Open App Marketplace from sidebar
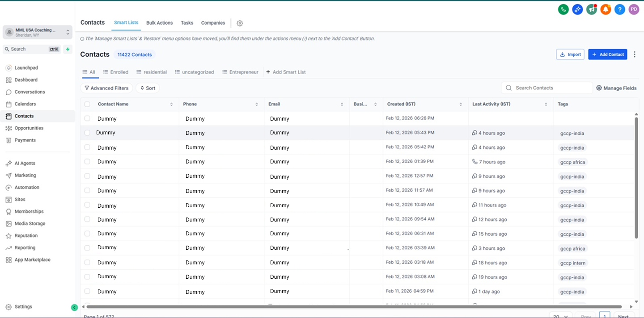Image resolution: width=644 pixels, height=318 pixels. coord(32,260)
